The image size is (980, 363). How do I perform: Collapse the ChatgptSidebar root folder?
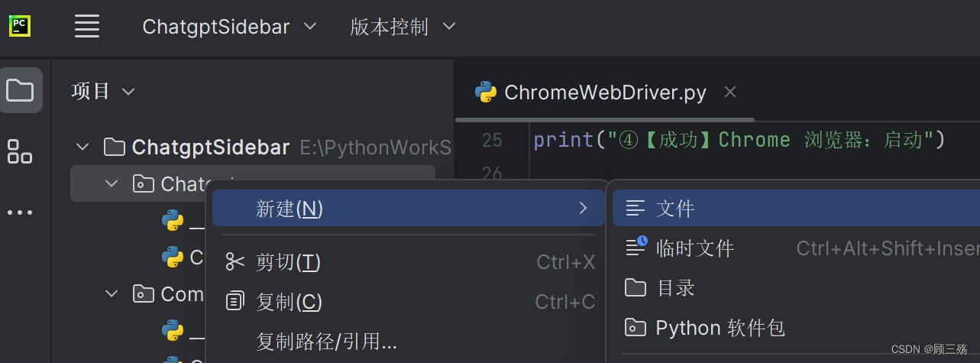point(83,147)
